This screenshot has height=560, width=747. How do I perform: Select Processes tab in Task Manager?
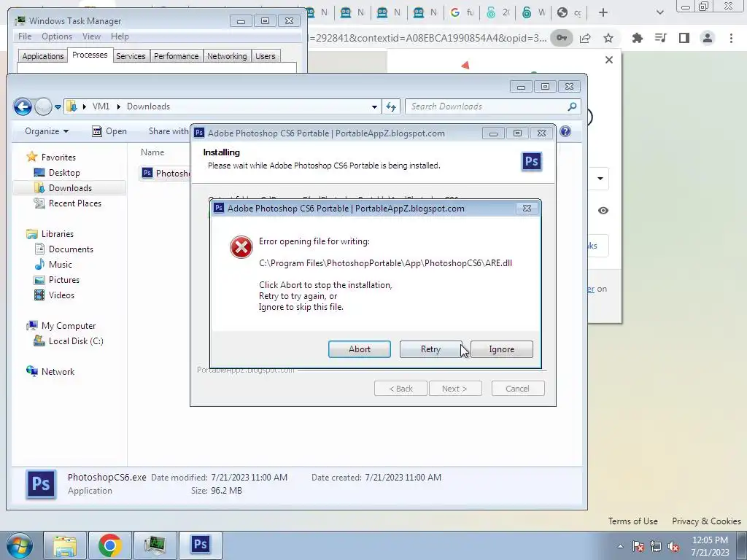[90, 55]
